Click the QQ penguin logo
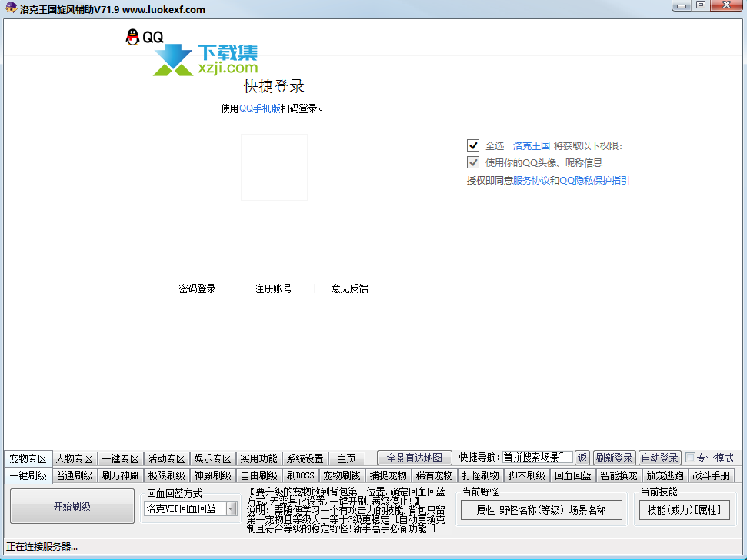This screenshot has width=747, height=560. click(132, 37)
